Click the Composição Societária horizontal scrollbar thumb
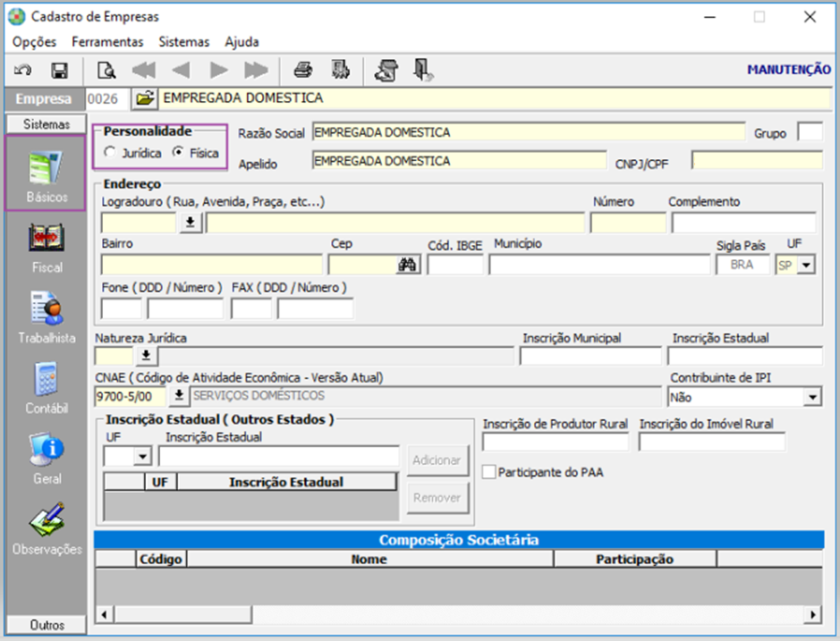Viewport: 840px width, 641px height. [182, 614]
